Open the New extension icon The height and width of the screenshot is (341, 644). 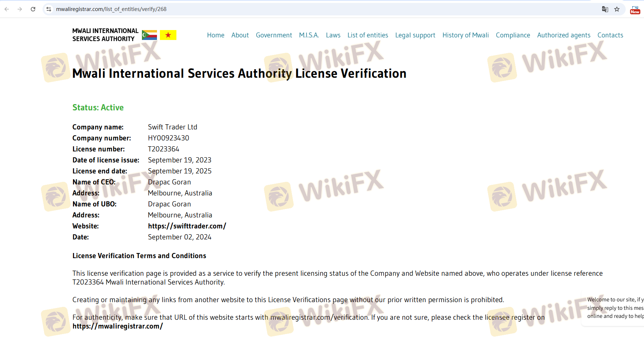[x=635, y=10]
